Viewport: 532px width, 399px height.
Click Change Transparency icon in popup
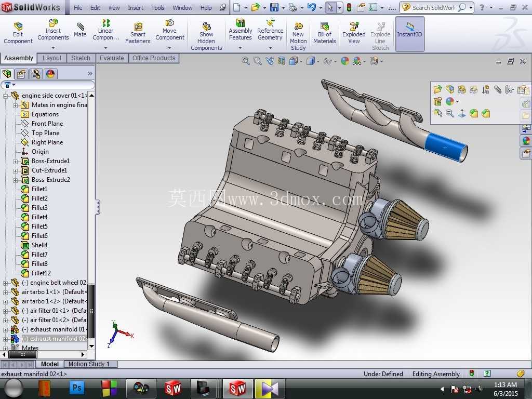(474, 89)
